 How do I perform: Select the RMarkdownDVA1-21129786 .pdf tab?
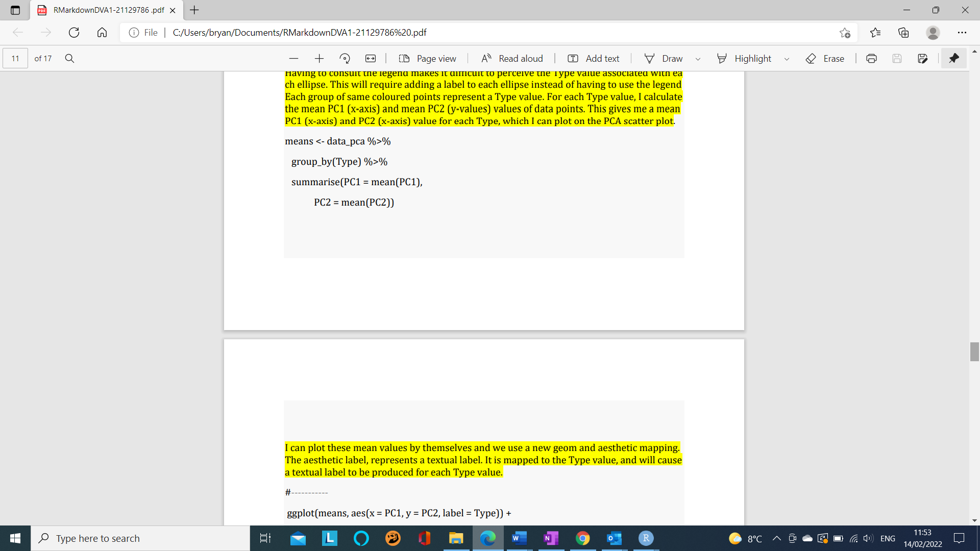[108, 10]
